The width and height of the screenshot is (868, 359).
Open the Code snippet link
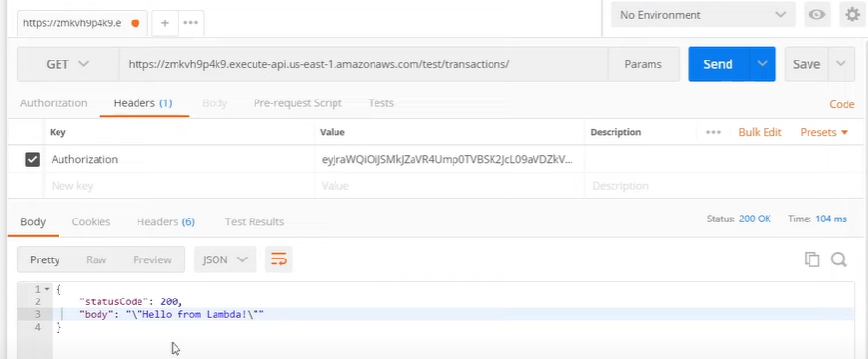tap(842, 104)
